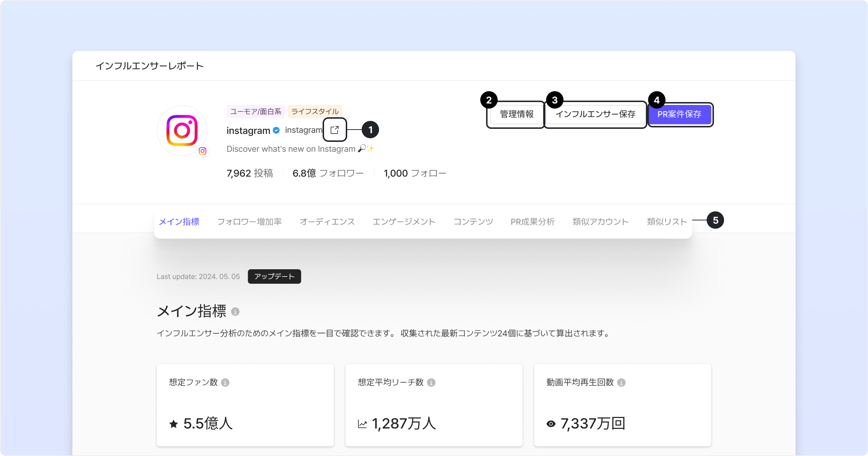Open the 管理情報 button
868x456 pixels.
[x=516, y=114]
